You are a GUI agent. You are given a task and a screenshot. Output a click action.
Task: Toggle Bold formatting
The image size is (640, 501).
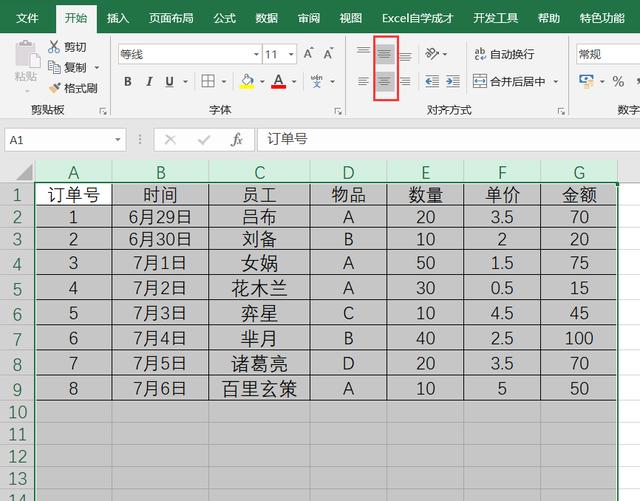coord(128,82)
